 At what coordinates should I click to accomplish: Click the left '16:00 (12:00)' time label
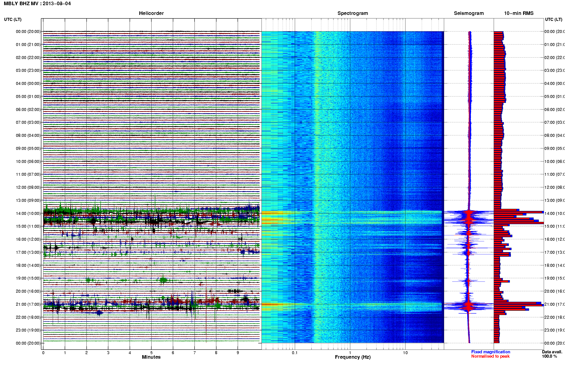[28, 239]
